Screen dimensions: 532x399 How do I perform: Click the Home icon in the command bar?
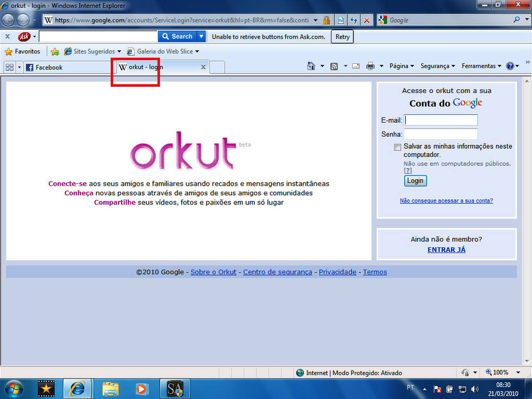coord(311,66)
